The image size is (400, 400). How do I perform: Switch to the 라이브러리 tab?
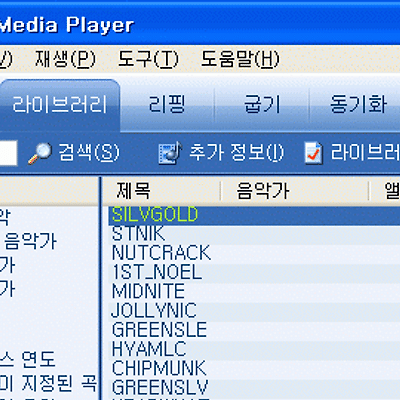tap(59, 105)
